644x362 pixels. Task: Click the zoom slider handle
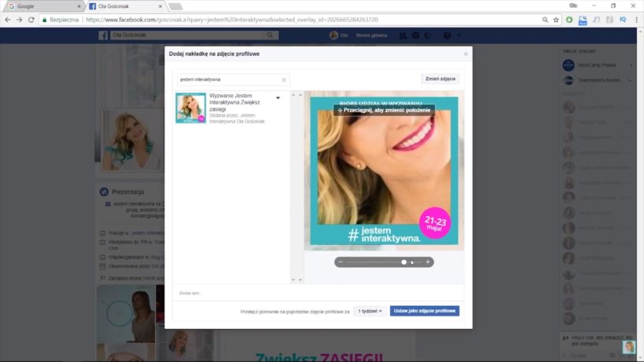(403, 262)
